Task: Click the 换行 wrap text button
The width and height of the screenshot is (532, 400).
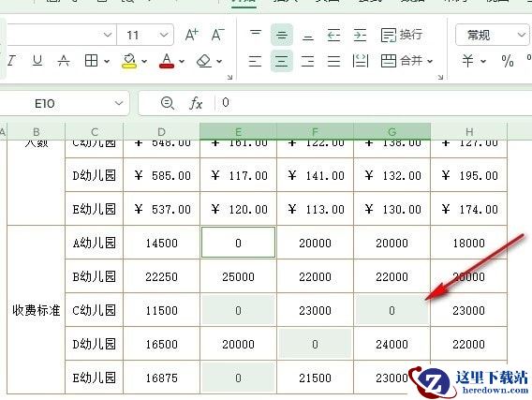Action: pyautogui.click(x=402, y=35)
